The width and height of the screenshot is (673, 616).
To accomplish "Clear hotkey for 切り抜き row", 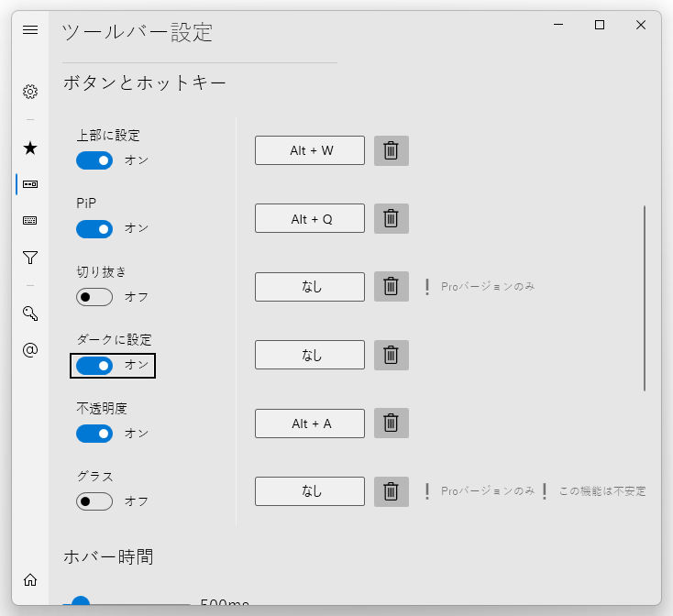I will pos(391,286).
